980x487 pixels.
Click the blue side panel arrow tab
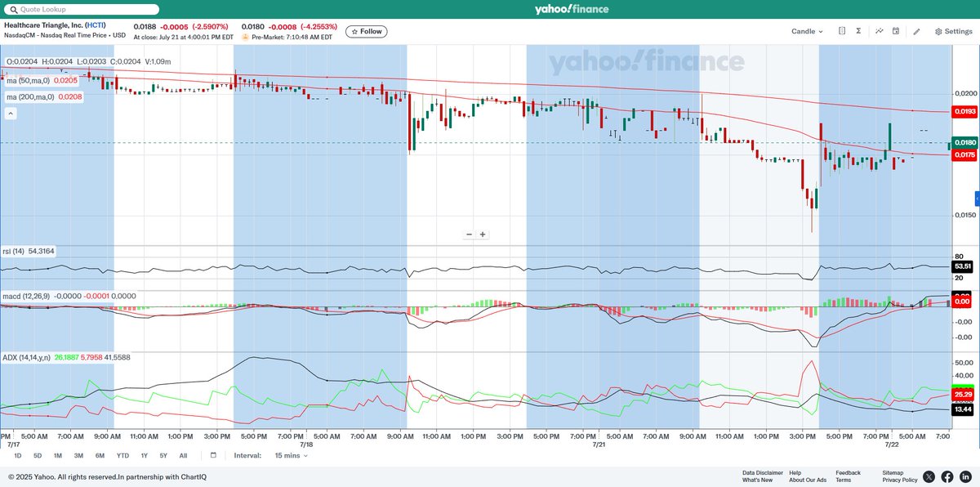point(977,199)
